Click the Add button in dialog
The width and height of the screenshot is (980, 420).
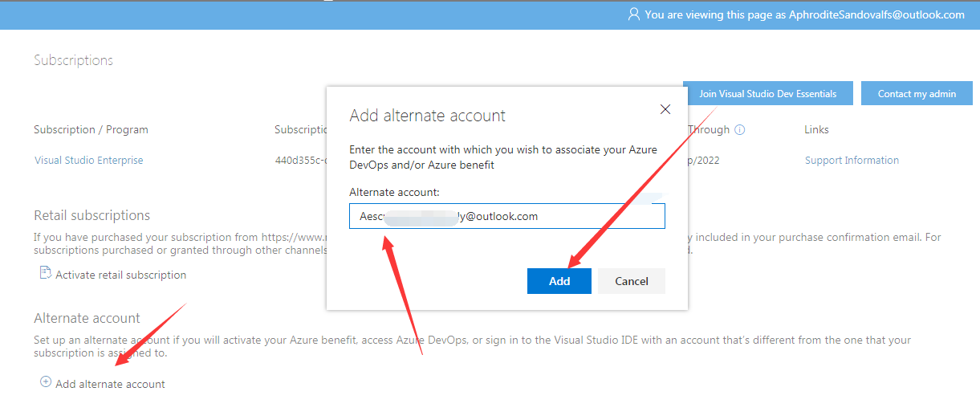point(559,281)
